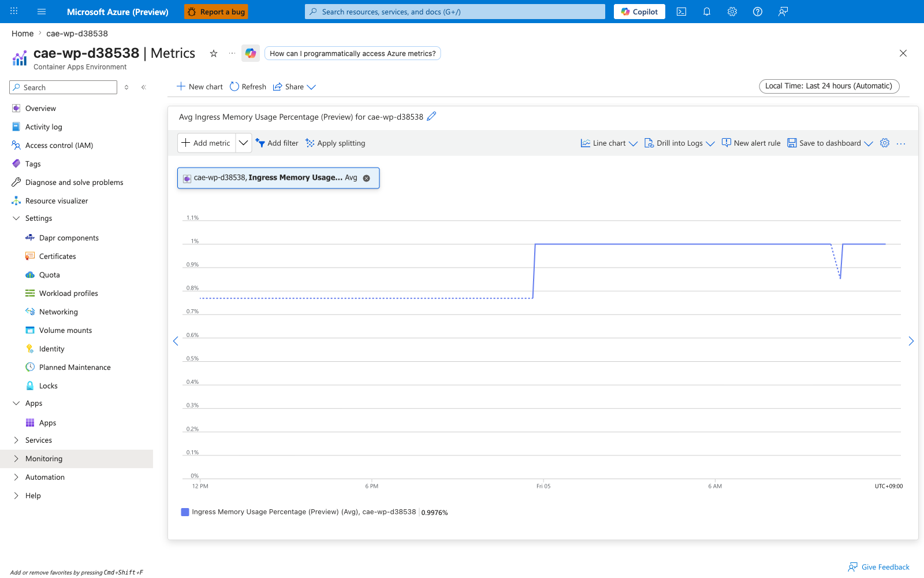Open more options ellipsis beside the title
The width and height of the screenshot is (924, 578).
[232, 53]
